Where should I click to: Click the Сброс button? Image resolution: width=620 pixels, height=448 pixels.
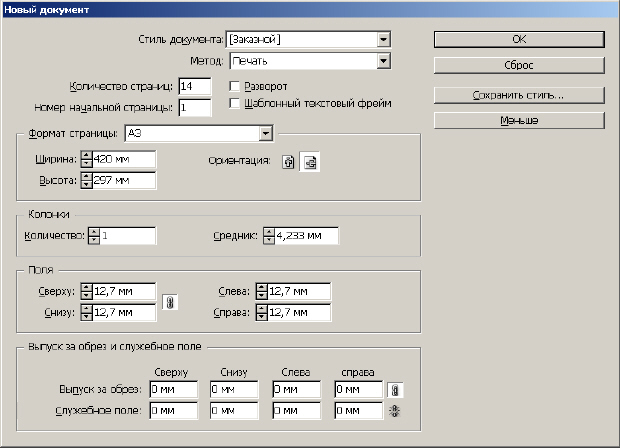pos(519,65)
